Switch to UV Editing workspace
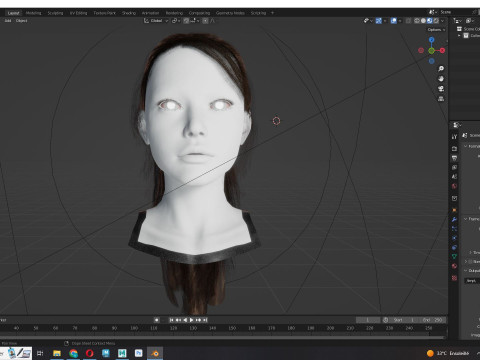 (78, 13)
